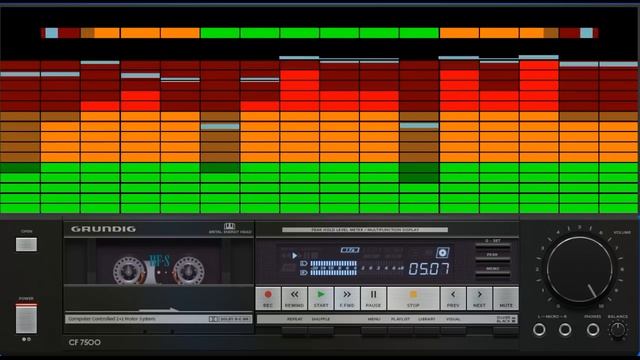Viewport: 640px width, 360px height.
Task: Click the PEAK button beside display
Action: pyautogui.click(x=493, y=261)
